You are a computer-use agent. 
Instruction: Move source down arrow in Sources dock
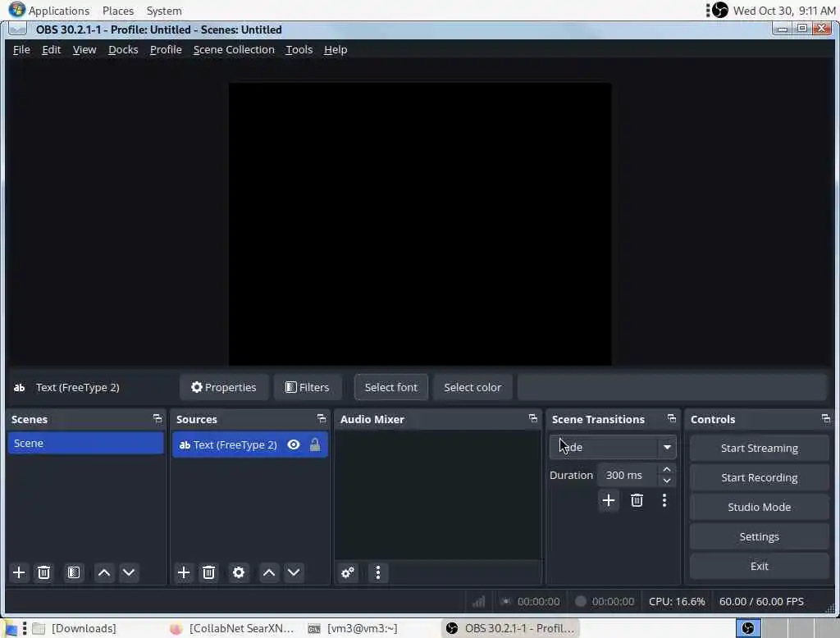(294, 572)
